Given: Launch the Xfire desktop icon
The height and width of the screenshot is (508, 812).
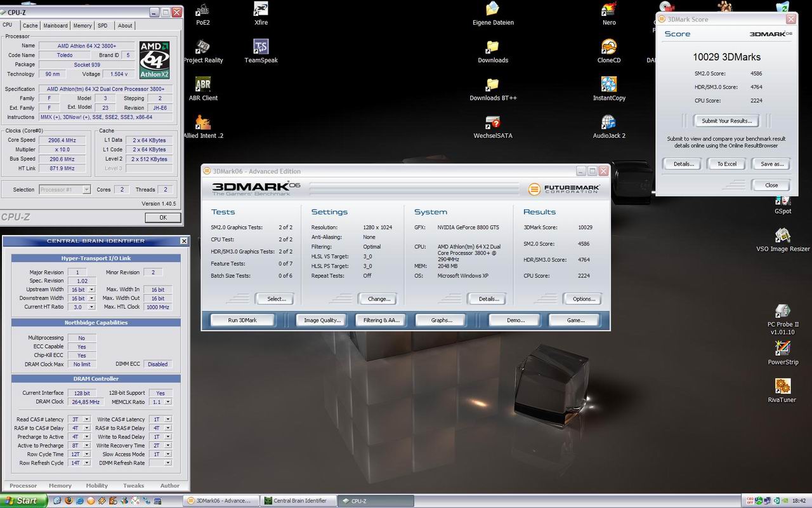Looking at the screenshot, I should click(261, 10).
